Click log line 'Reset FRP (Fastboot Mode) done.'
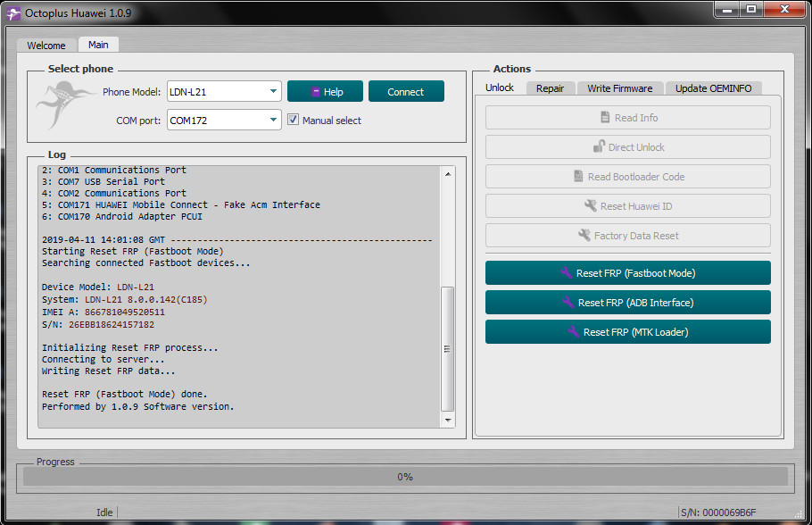The image size is (812, 525). pos(124,394)
